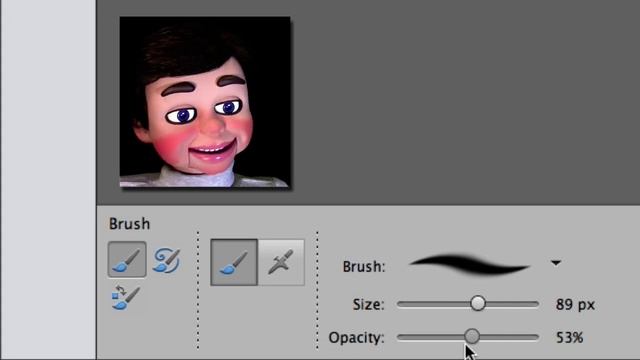Click the brush stroke preview

(470, 266)
